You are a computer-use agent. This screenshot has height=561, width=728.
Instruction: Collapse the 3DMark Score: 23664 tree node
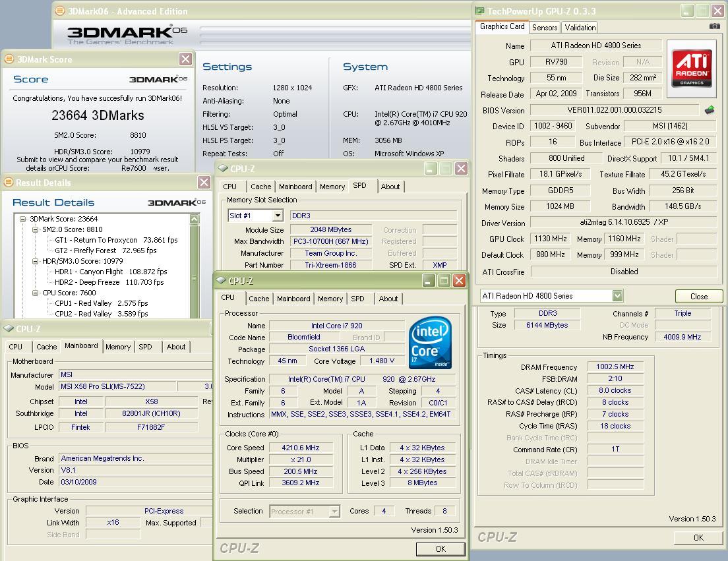point(22,219)
